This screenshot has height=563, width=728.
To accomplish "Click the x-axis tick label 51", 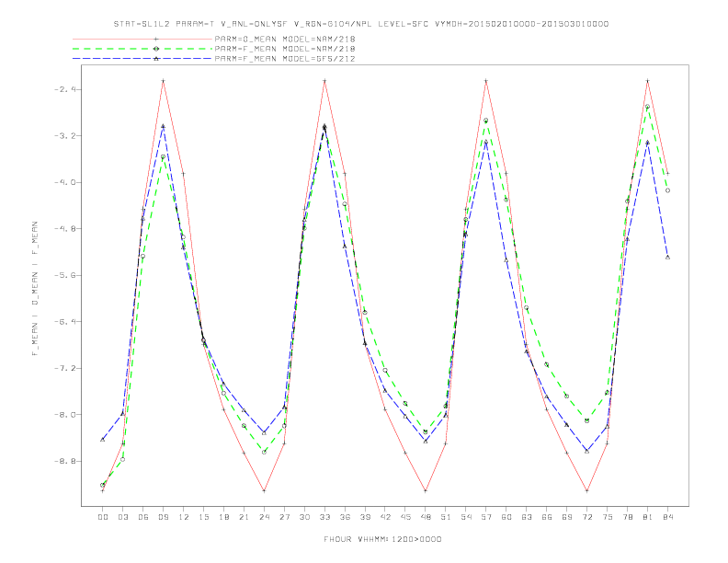I will (446, 517).
